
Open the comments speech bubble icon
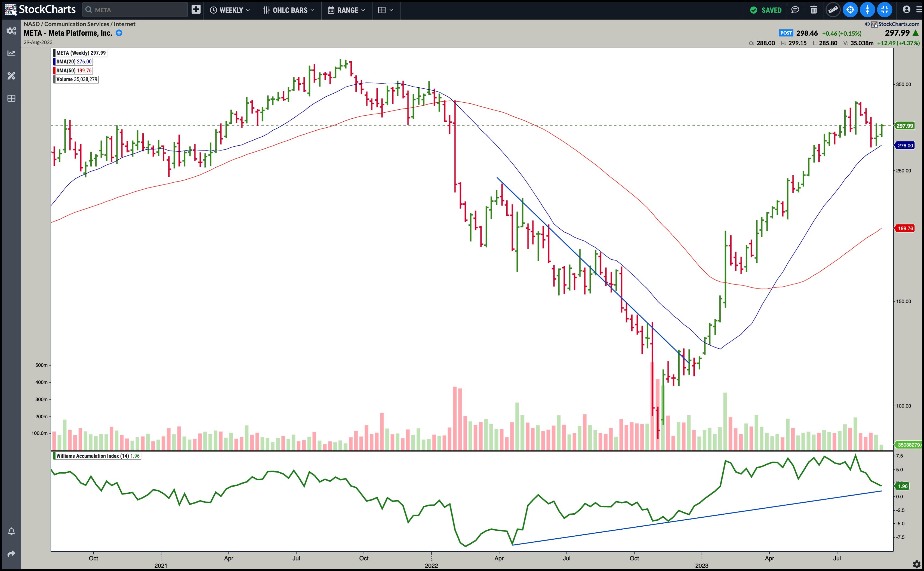point(795,10)
